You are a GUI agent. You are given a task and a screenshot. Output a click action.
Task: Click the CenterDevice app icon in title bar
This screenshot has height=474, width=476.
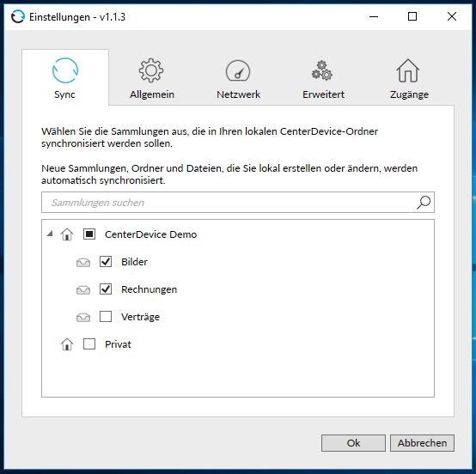18,16
